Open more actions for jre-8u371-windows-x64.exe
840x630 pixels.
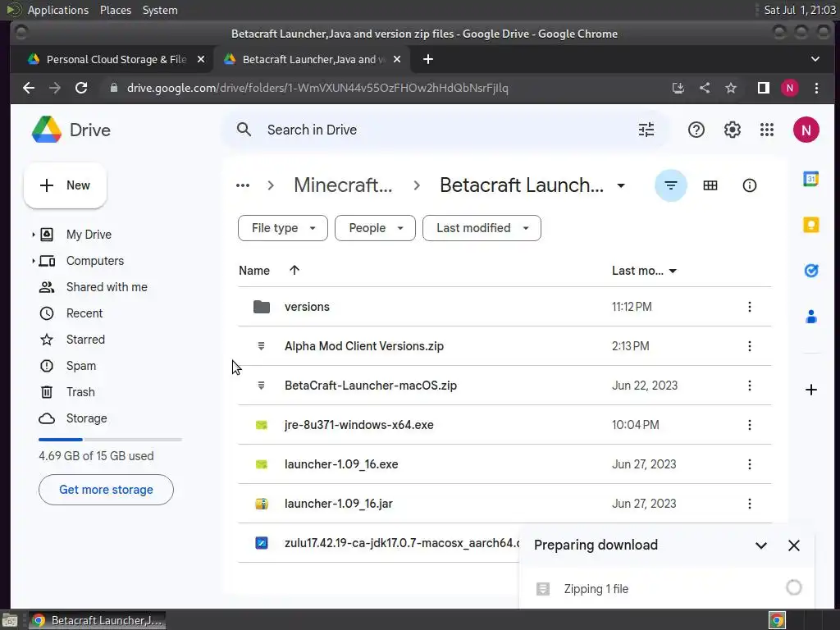(x=749, y=425)
